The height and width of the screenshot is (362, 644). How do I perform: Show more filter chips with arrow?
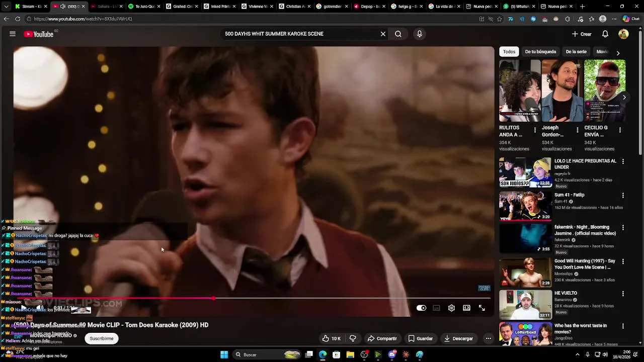coord(618,53)
